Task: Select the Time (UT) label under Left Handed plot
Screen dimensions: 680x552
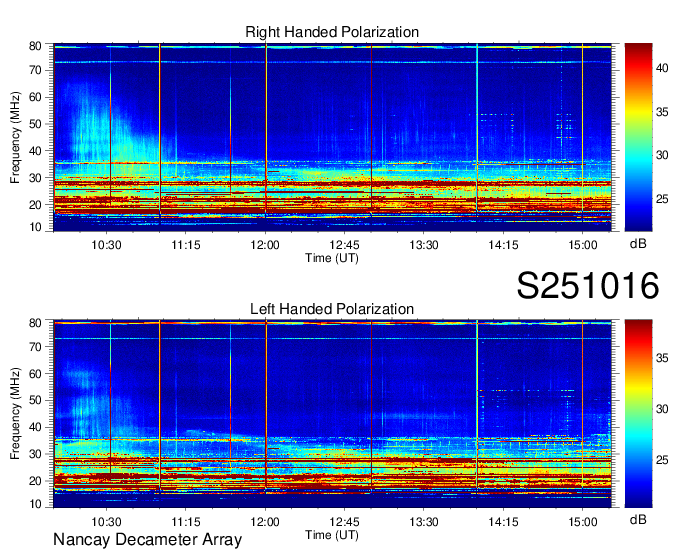Action: point(332,534)
